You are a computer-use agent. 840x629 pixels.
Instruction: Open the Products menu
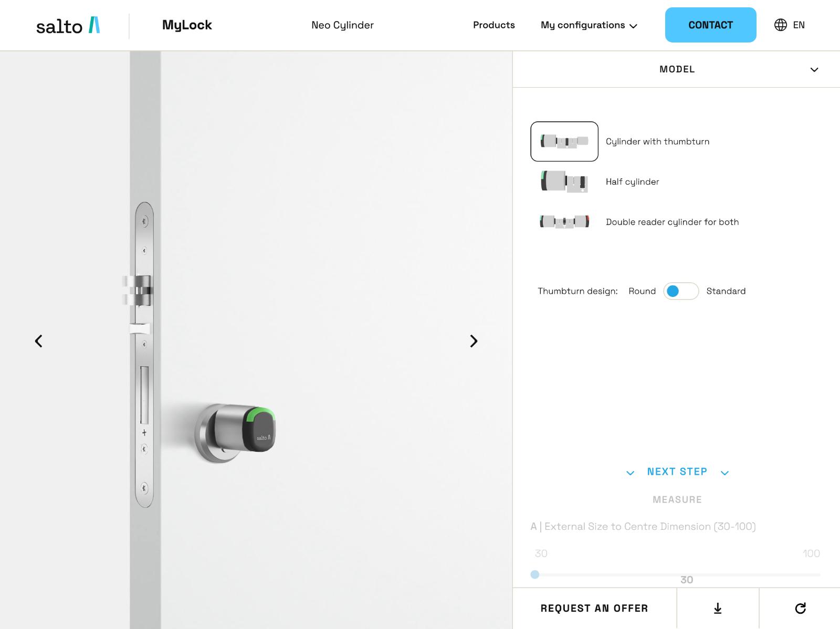coord(493,25)
